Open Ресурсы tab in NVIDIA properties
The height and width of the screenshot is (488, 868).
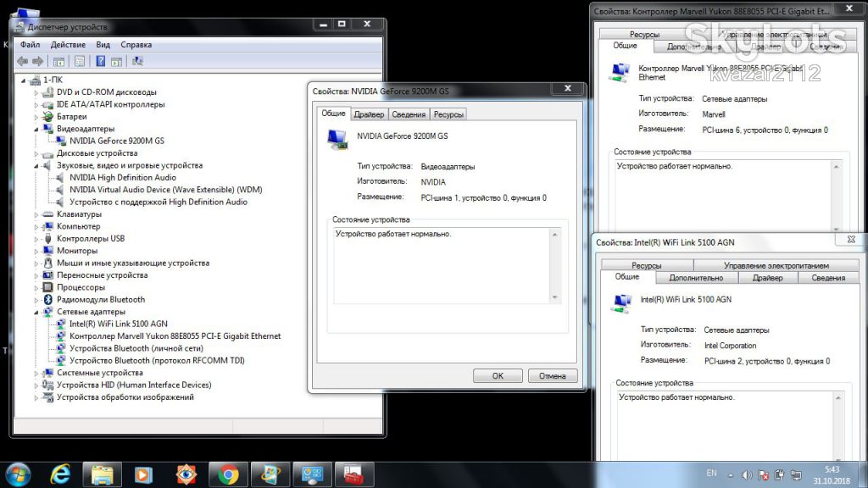(x=448, y=114)
